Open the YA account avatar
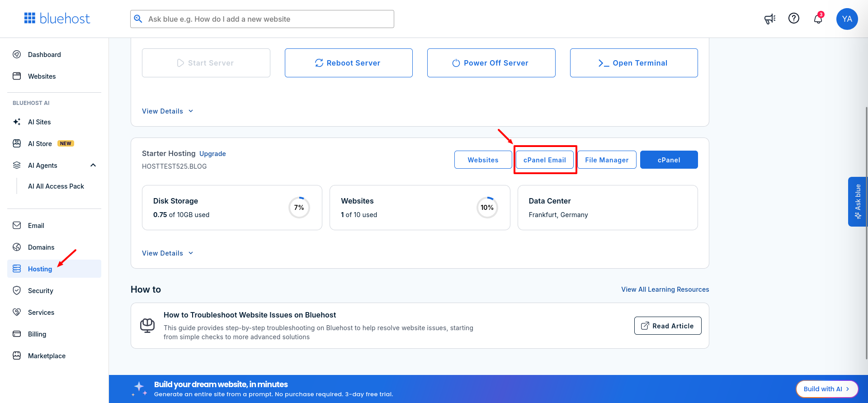This screenshot has width=868, height=403. pyautogui.click(x=847, y=19)
